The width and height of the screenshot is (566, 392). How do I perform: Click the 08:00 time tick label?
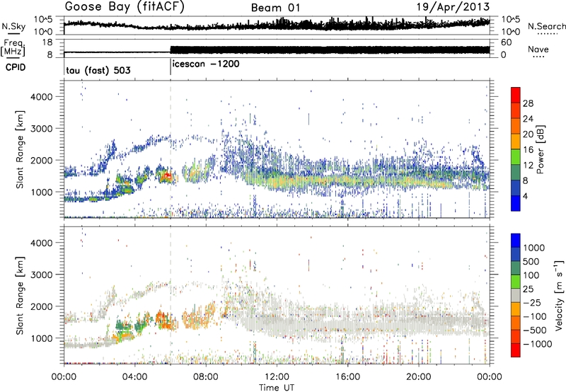[205, 377]
